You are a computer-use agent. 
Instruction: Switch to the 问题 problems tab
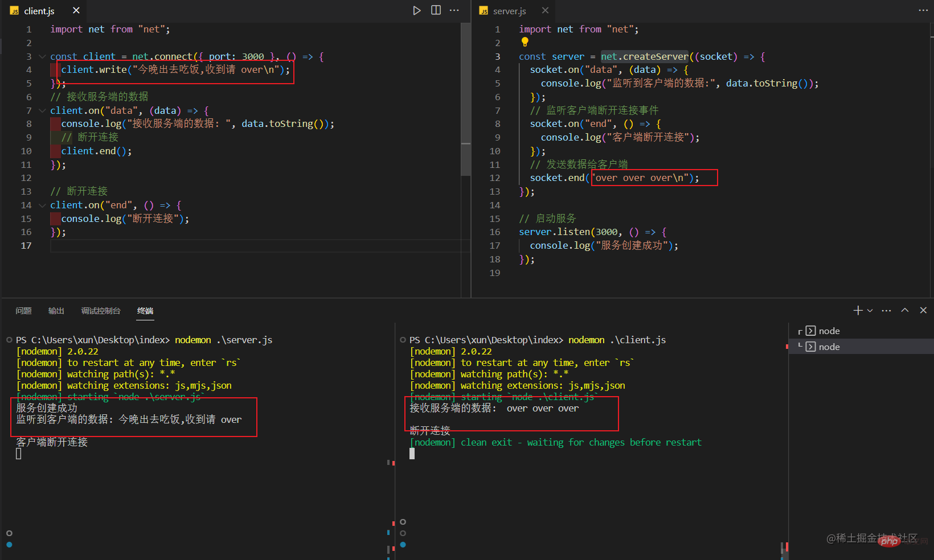coord(23,311)
